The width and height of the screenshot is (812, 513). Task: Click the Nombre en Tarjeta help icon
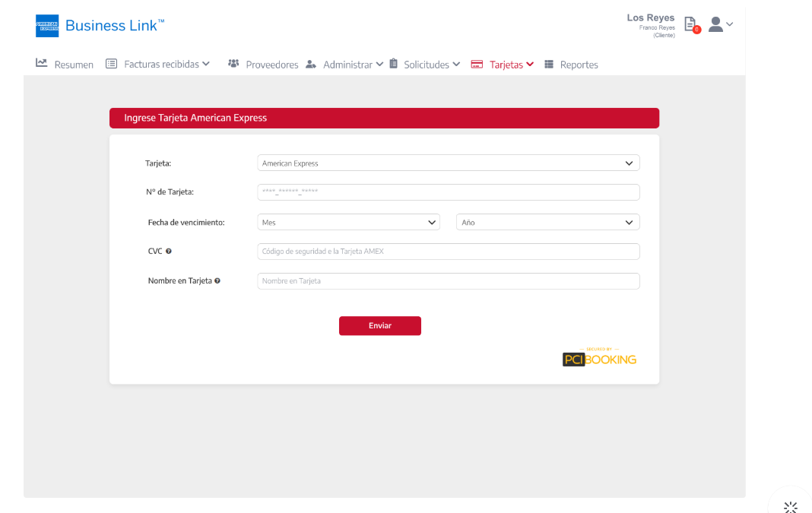coord(217,281)
